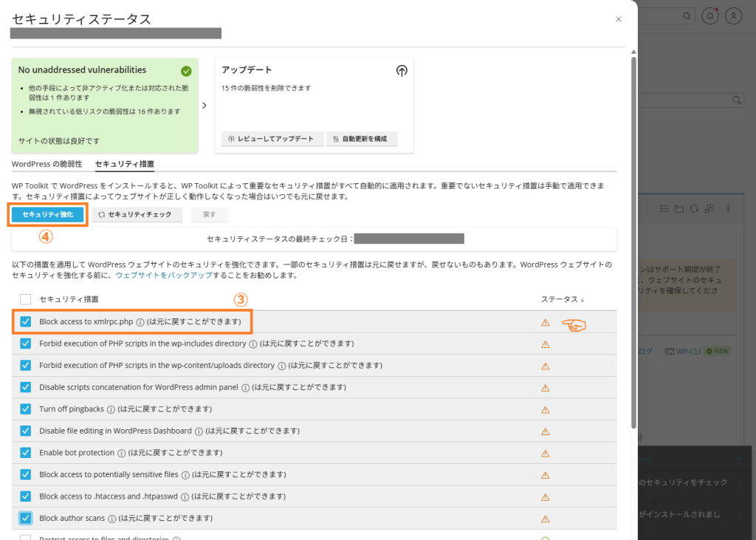Click the upload arrow icon in アップデート card
This screenshot has height=540, width=756.
[401, 71]
